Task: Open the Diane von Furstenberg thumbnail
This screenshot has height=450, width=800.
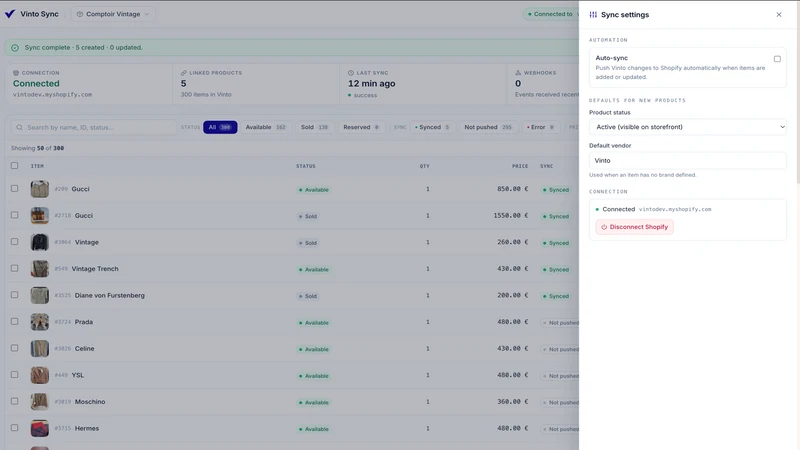Action: [x=39, y=295]
